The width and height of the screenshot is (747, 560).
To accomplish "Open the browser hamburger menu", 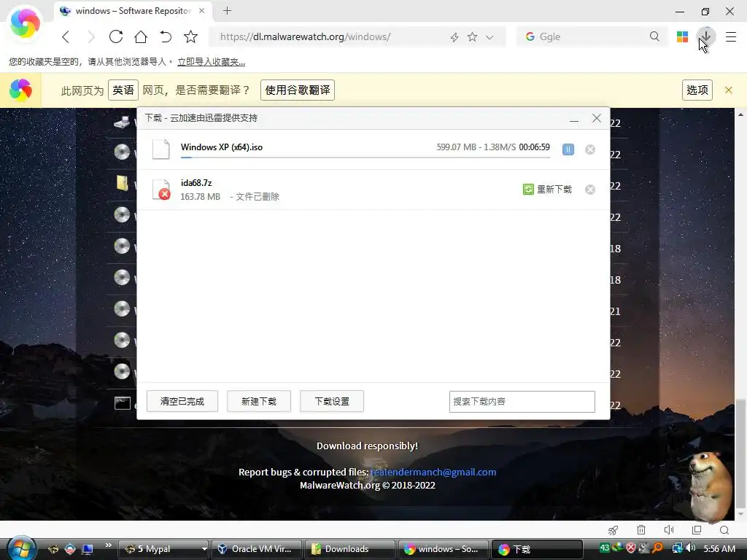I will 731,36.
